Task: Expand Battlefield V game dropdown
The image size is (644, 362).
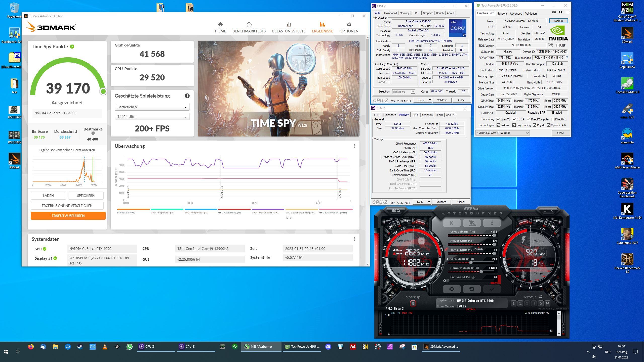Action: [x=152, y=107]
